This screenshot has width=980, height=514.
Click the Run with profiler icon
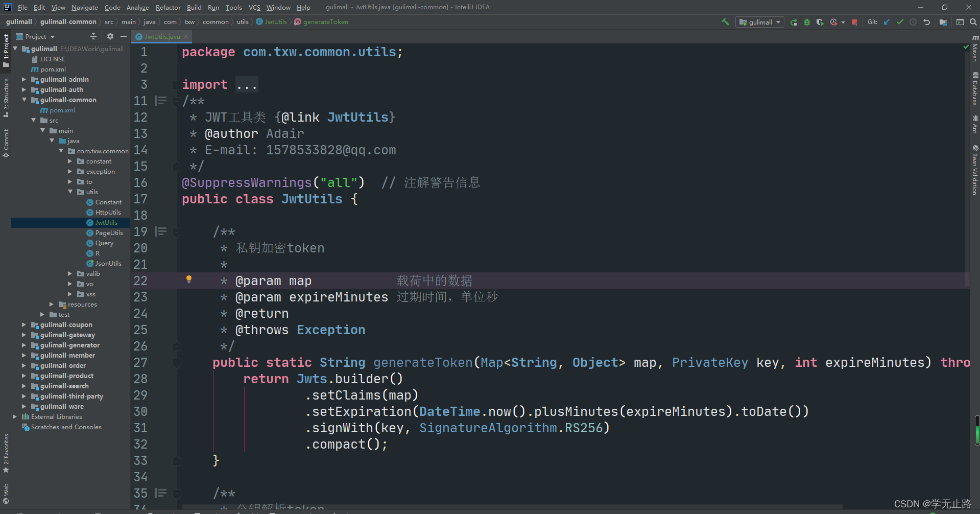coord(833,22)
